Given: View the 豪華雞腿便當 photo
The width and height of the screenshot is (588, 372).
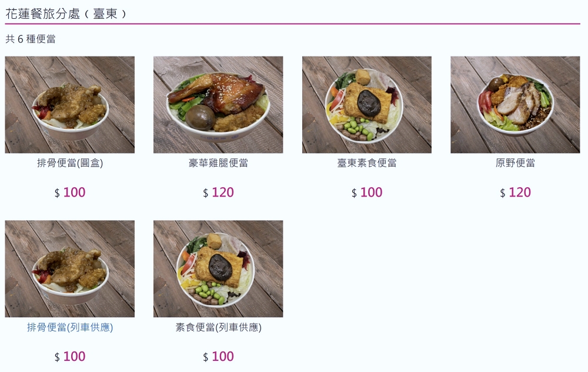Looking at the screenshot, I should click(218, 104).
